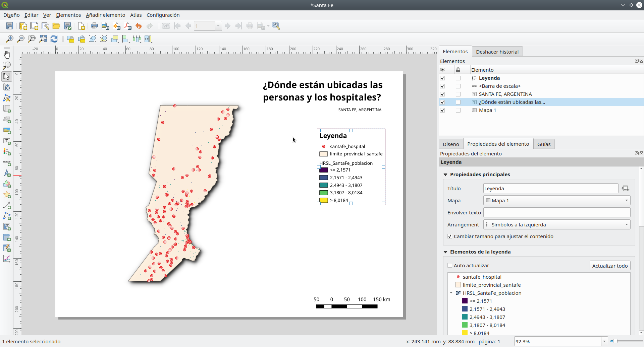Choose the Move item content tool
Image resolution: width=644 pixels, height=347 pixels.
point(7,87)
